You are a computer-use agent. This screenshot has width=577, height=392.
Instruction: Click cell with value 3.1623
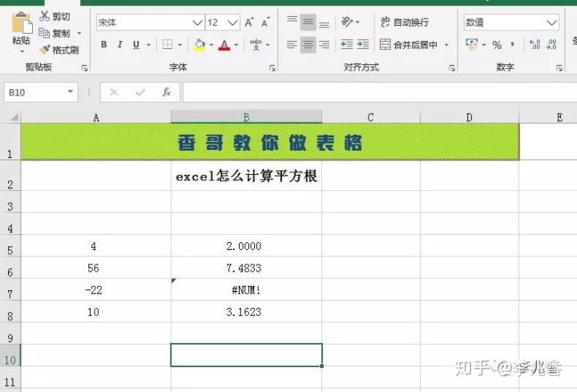(x=246, y=312)
